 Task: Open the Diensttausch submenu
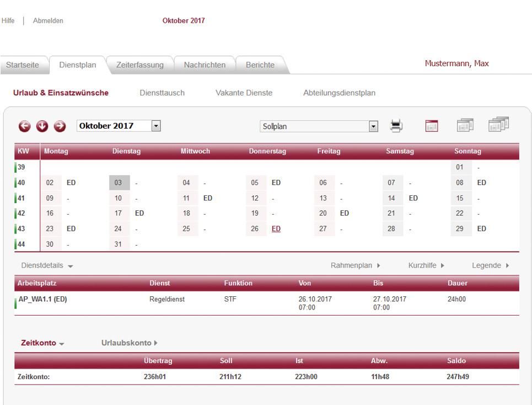click(162, 93)
